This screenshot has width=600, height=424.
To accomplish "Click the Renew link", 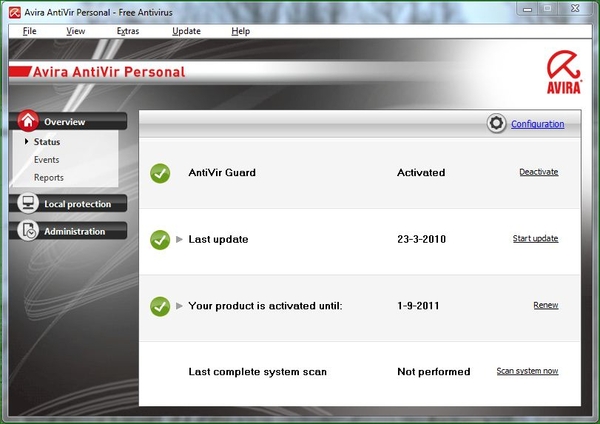I will point(546,305).
